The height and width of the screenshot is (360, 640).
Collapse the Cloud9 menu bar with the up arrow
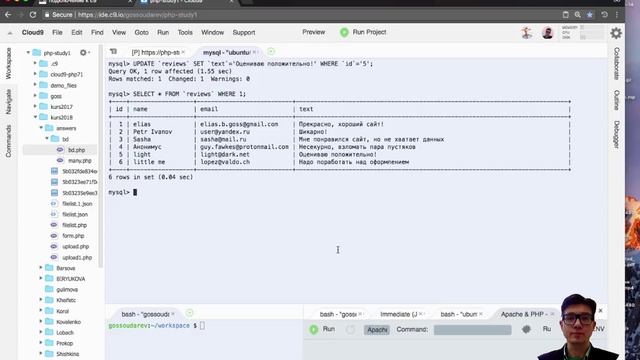click(10, 33)
